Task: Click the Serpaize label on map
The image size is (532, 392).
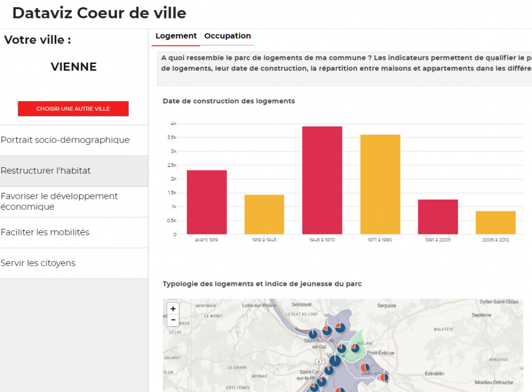Action: [387, 306]
